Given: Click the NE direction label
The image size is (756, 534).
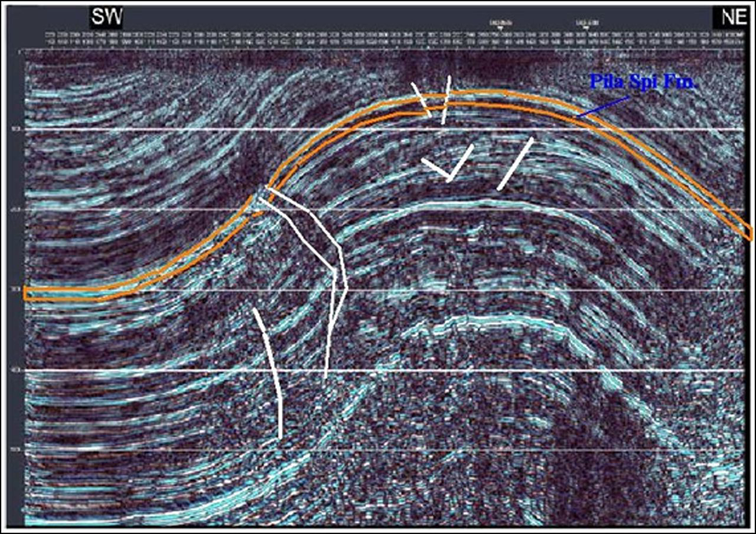Looking at the screenshot, I should (734, 17).
